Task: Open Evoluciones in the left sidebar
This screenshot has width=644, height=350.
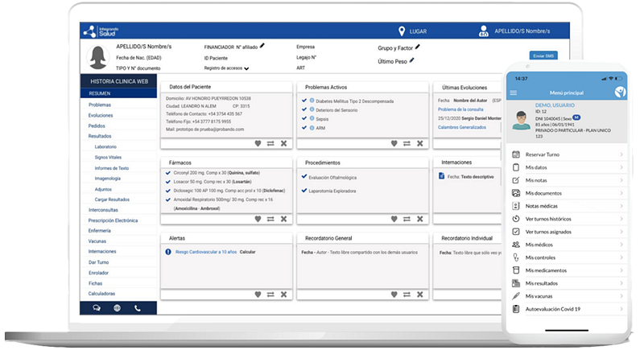Action: 101,115
